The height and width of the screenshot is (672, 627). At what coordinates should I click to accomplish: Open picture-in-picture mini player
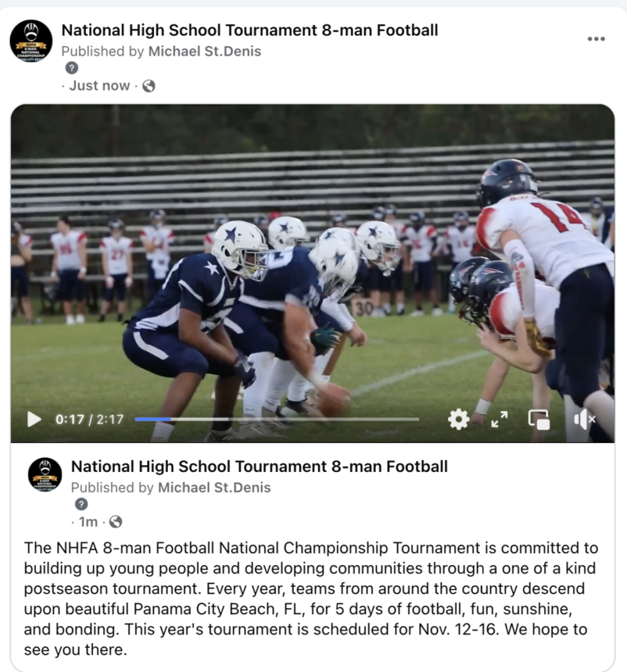point(538,419)
